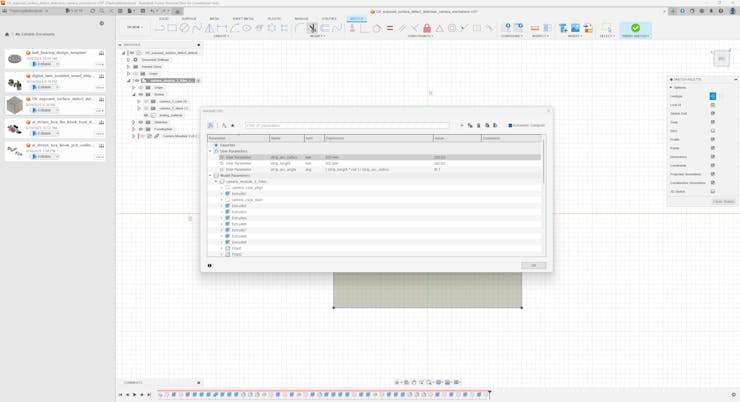Open the Measure tool in Inspect group
The height and width of the screenshot is (402, 740).
tap(535, 28)
